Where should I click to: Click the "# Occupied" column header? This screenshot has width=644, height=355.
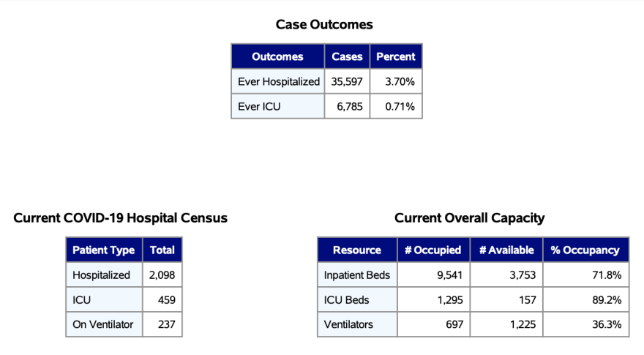tap(433, 250)
